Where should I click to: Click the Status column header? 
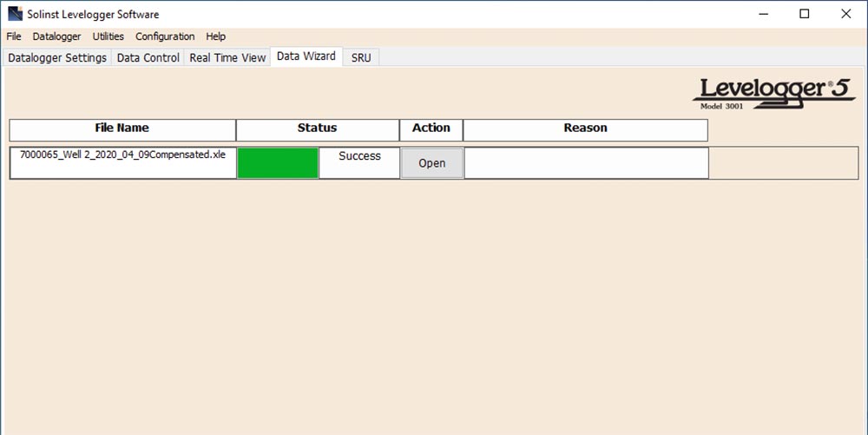317,129
